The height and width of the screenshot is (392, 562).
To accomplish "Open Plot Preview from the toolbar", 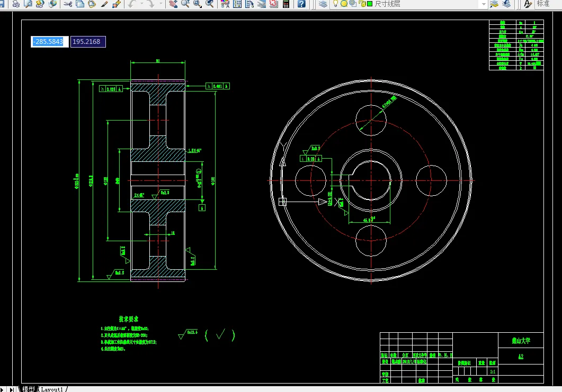I will (28, 4).
